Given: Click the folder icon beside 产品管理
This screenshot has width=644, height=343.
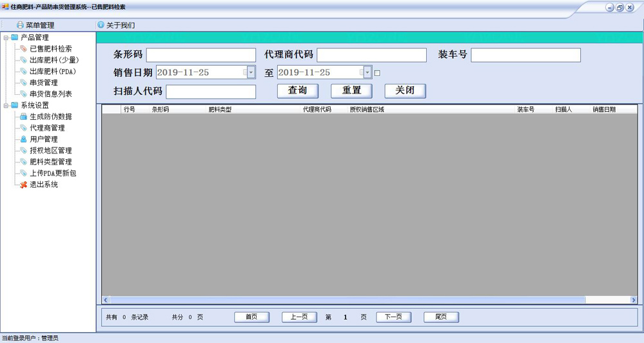Looking at the screenshot, I should coord(15,37).
